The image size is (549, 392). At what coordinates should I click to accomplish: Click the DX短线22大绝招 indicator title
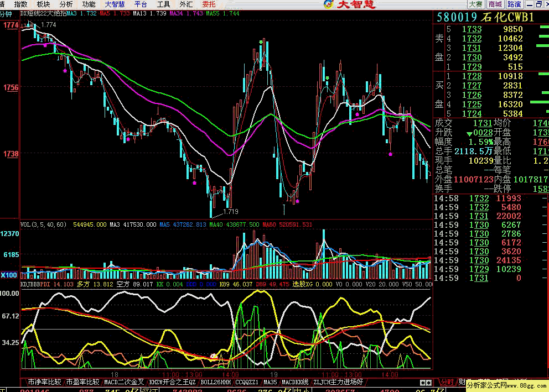(x=43, y=14)
